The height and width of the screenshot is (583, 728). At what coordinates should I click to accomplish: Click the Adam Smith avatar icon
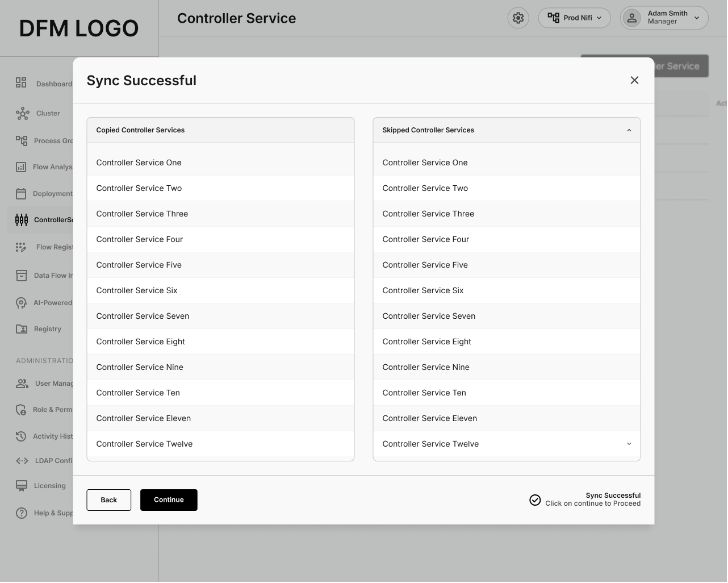click(632, 18)
